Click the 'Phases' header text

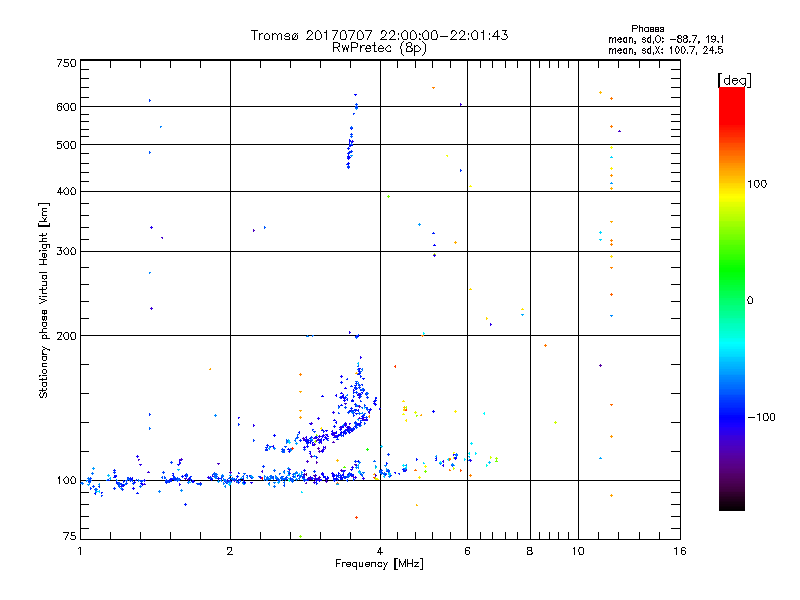[647, 29]
